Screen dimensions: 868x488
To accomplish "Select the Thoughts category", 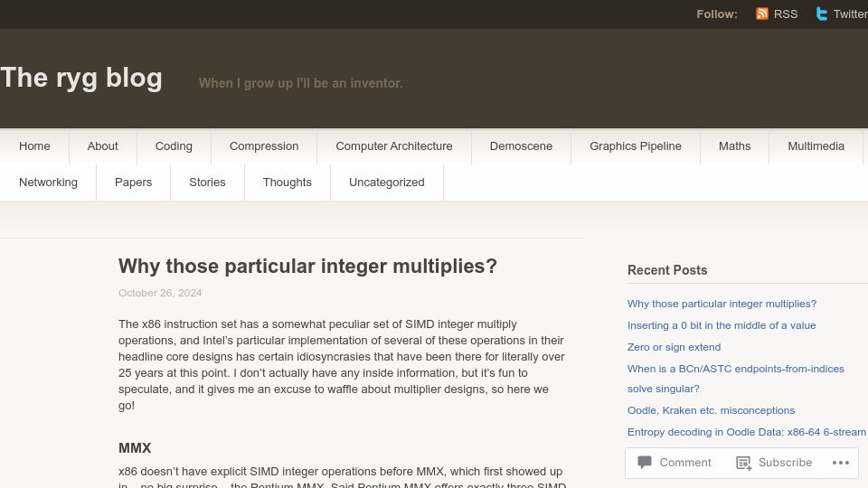I will [x=287, y=182].
